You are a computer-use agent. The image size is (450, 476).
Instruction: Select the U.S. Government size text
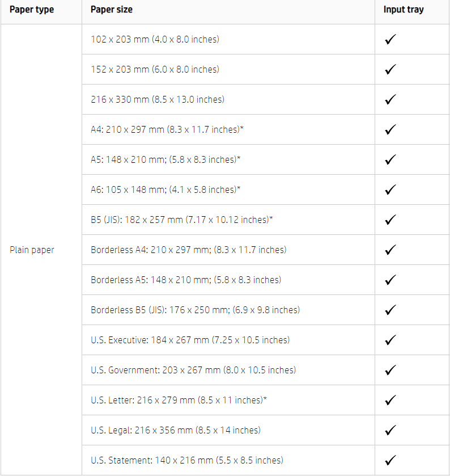(x=193, y=370)
